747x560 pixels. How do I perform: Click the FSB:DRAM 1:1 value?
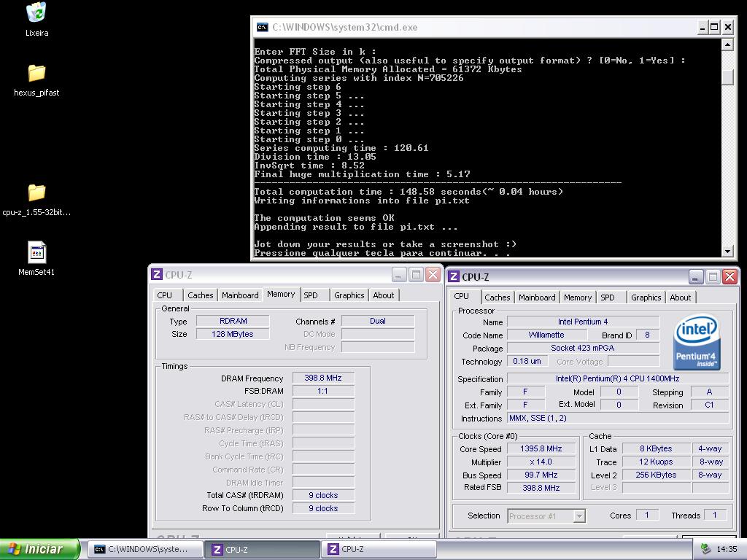[323, 391]
